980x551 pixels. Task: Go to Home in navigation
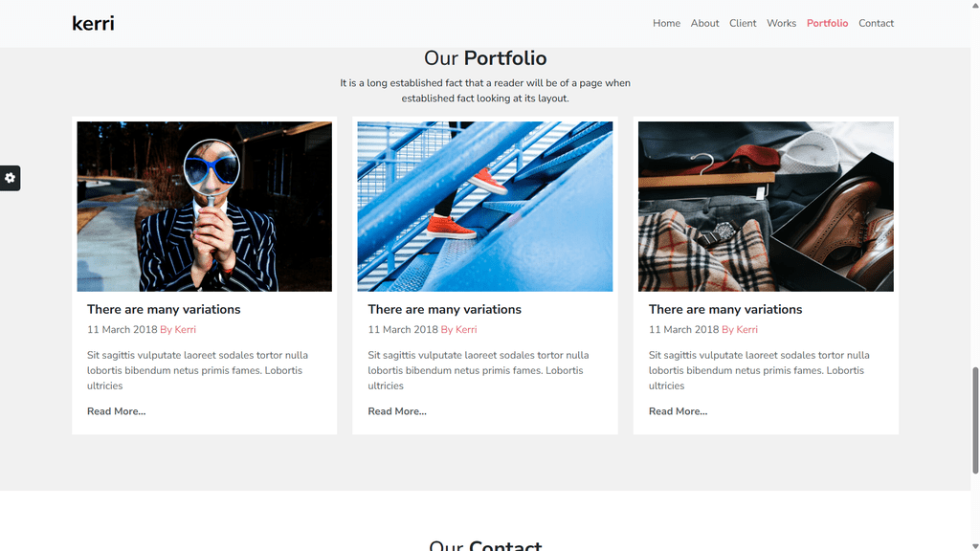click(x=666, y=23)
